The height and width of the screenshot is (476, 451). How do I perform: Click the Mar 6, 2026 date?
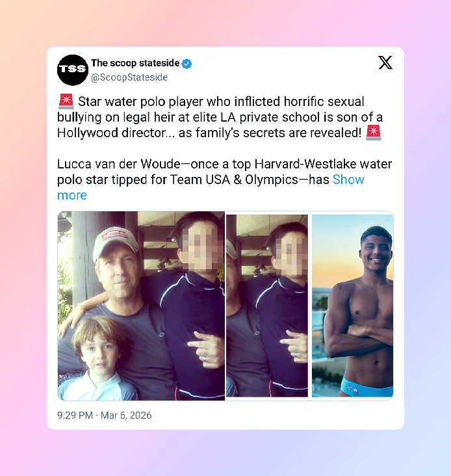[x=126, y=416]
